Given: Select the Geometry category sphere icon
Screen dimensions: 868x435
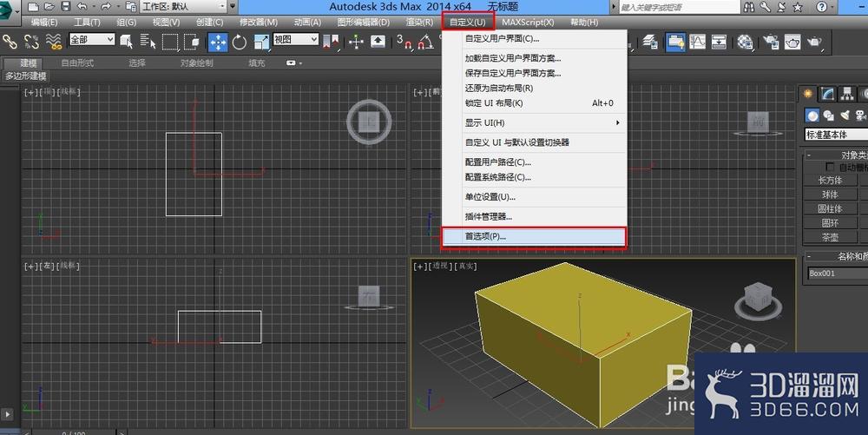Looking at the screenshot, I should (812, 115).
